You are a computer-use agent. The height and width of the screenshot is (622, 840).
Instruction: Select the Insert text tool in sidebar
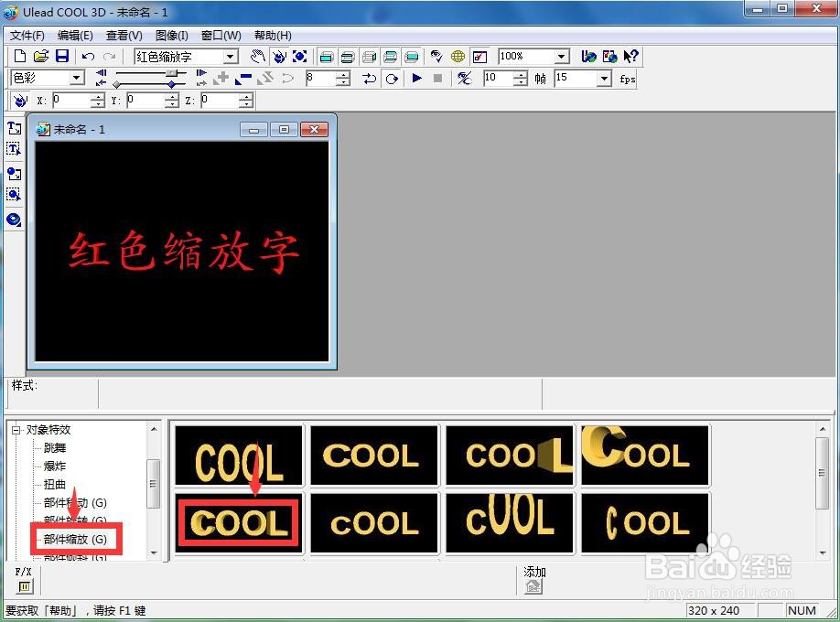(x=14, y=128)
